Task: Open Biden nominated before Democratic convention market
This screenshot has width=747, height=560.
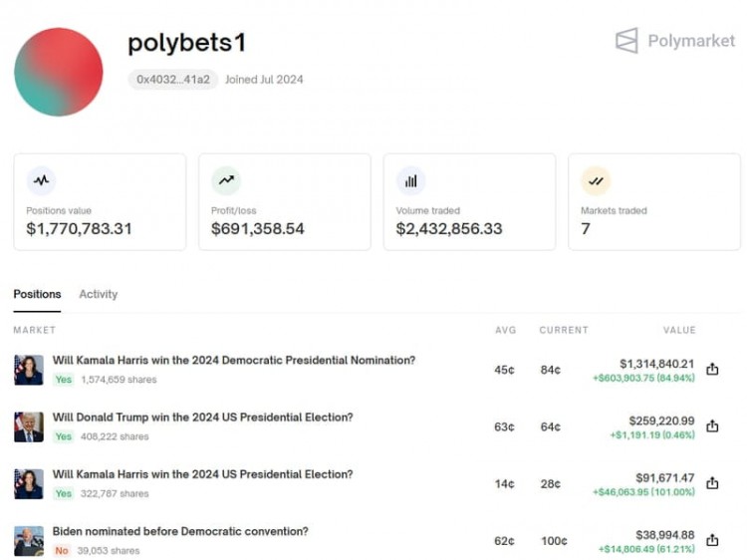Action: click(x=180, y=531)
